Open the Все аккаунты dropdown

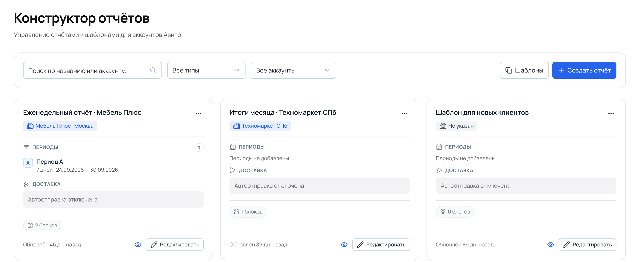coord(293,70)
